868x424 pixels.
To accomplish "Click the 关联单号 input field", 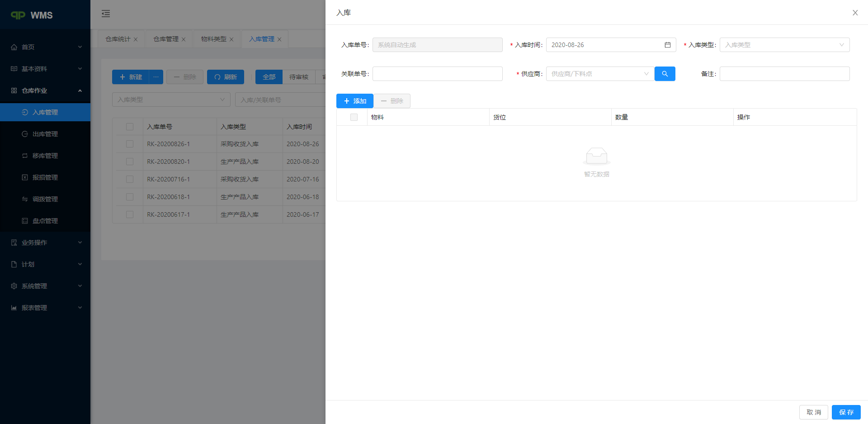I will pos(437,74).
